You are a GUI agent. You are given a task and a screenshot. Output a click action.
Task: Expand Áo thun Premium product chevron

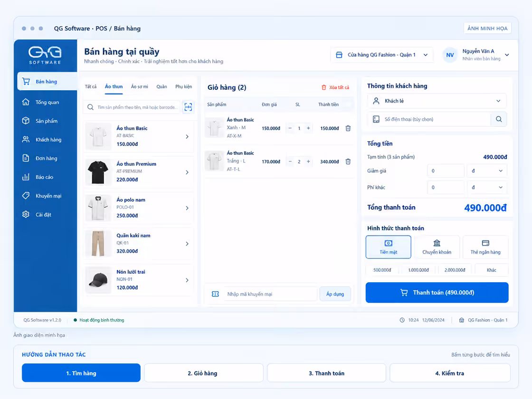coord(187,172)
